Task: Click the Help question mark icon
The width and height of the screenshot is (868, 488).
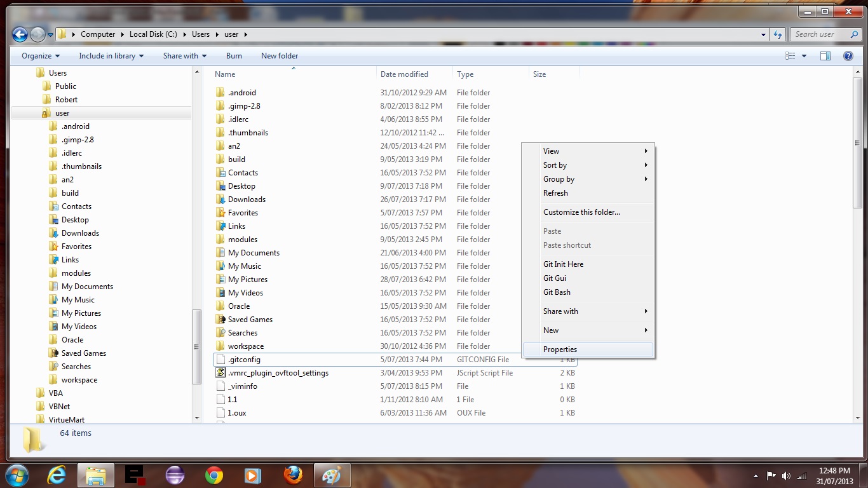Action: [x=848, y=56]
